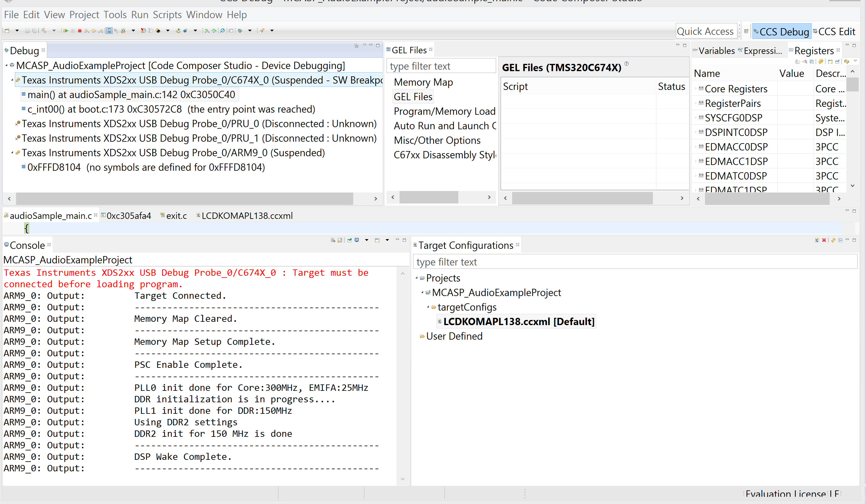Click the Step Return toolbar icon
This screenshot has height=504, width=866.
point(101,31)
